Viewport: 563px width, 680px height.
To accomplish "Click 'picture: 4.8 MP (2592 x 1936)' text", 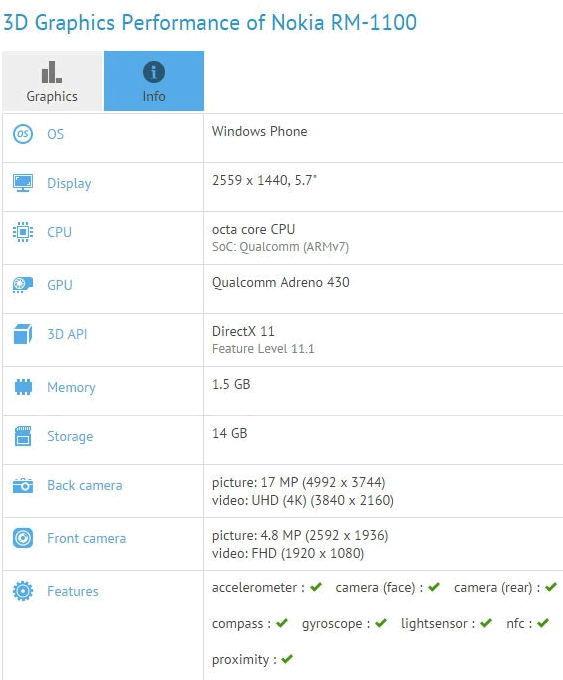I will pyautogui.click(x=300, y=536).
